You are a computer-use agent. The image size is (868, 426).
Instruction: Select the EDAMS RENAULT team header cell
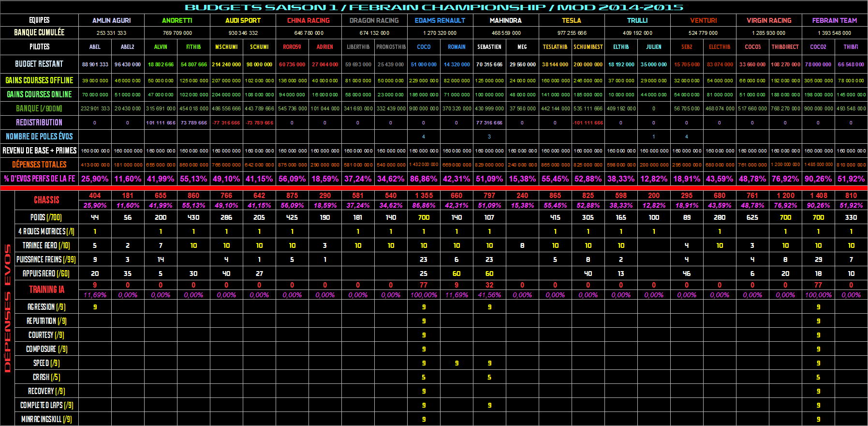[440, 20]
